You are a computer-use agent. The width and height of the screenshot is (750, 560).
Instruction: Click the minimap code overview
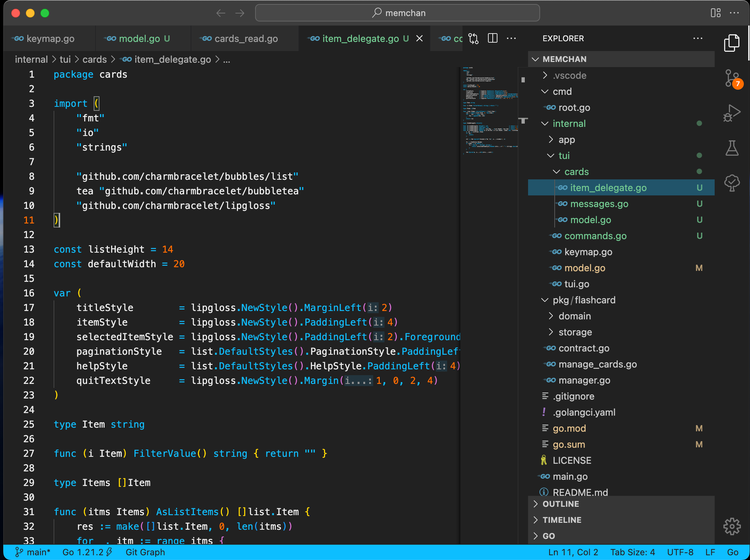(488, 109)
